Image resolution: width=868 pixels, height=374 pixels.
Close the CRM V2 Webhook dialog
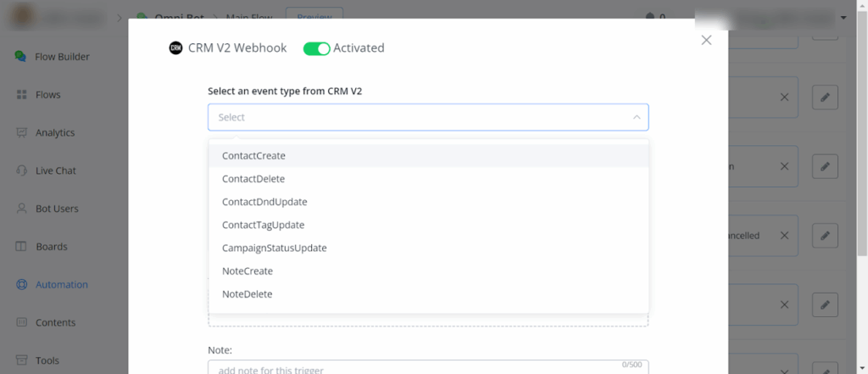point(706,40)
